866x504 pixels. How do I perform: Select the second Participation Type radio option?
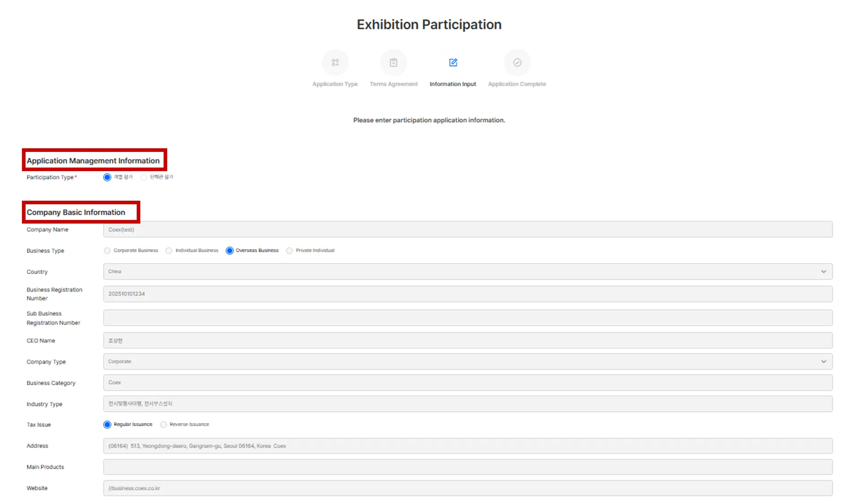[144, 177]
